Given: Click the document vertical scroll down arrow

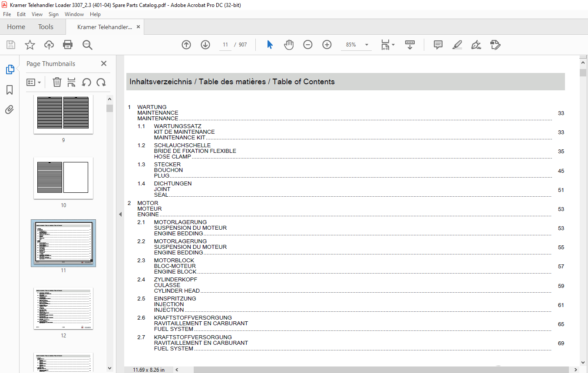Looking at the screenshot, I should [x=583, y=362].
